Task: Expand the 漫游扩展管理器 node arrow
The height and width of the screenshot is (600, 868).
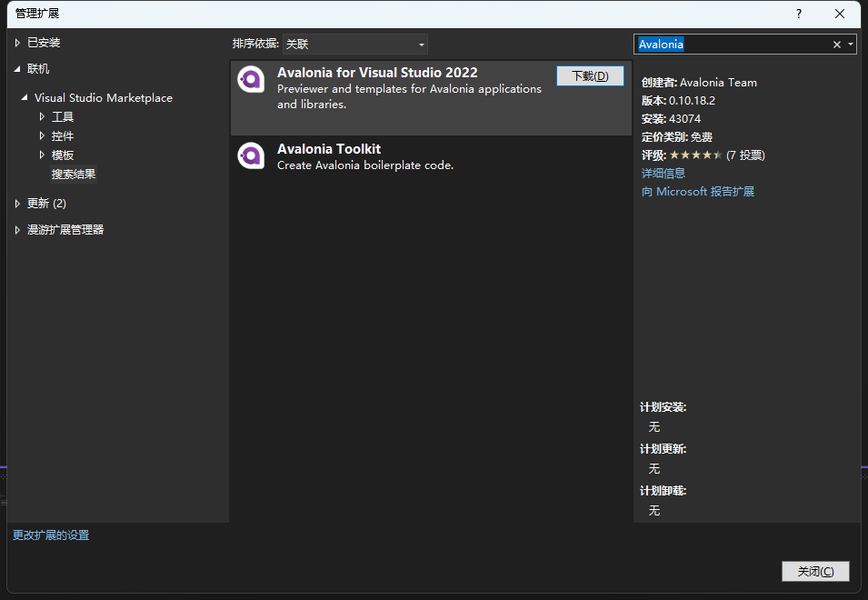Action: [17, 230]
